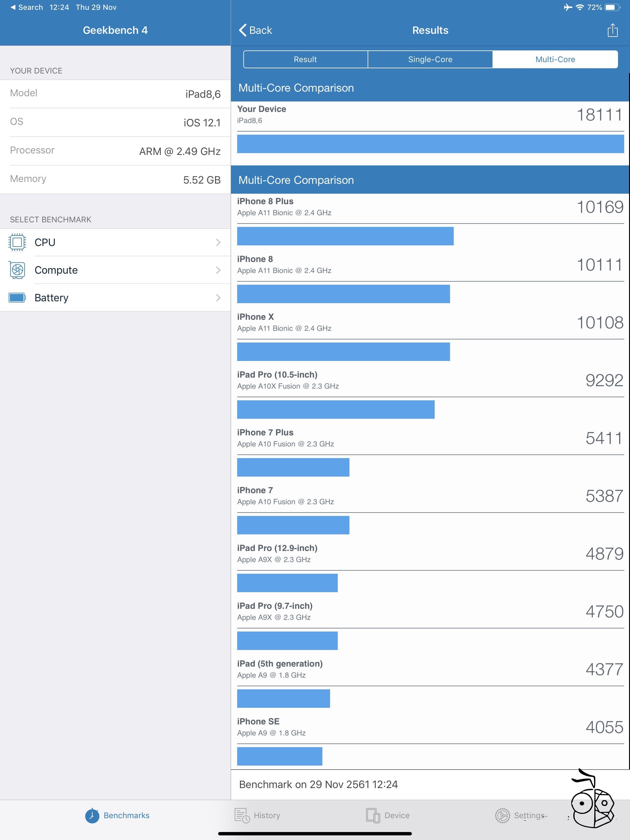This screenshot has width=630, height=840.
Task: Open the Compute benchmark via its aperture icon
Action: [x=18, y=270]
